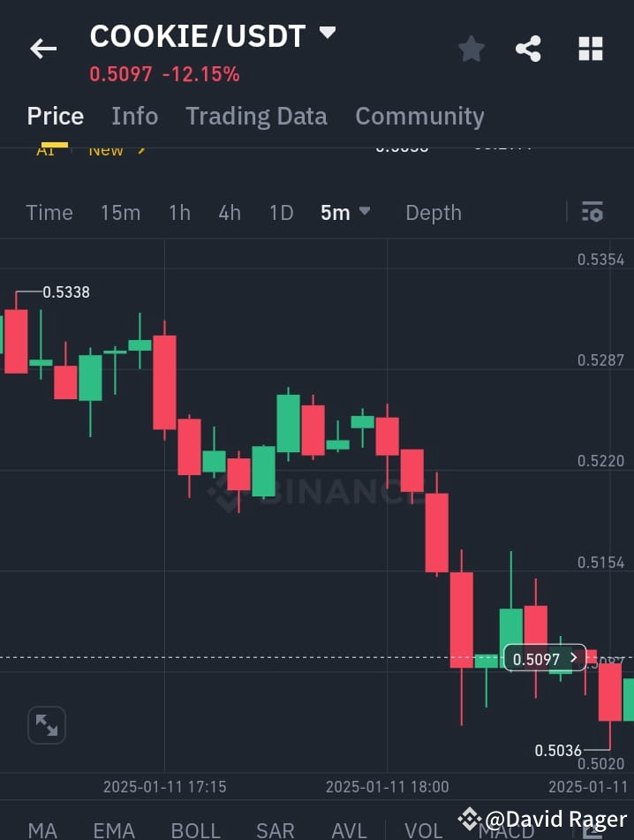Switch to the Info tab

tap(134, 116)
